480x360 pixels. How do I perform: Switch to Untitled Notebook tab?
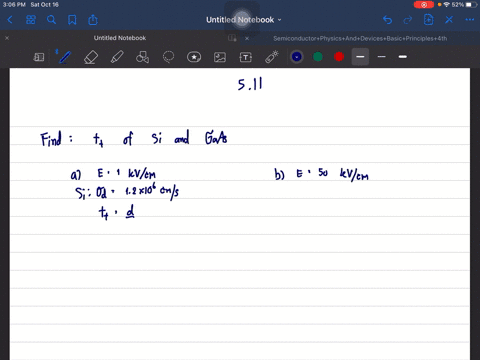click(120, 38)
